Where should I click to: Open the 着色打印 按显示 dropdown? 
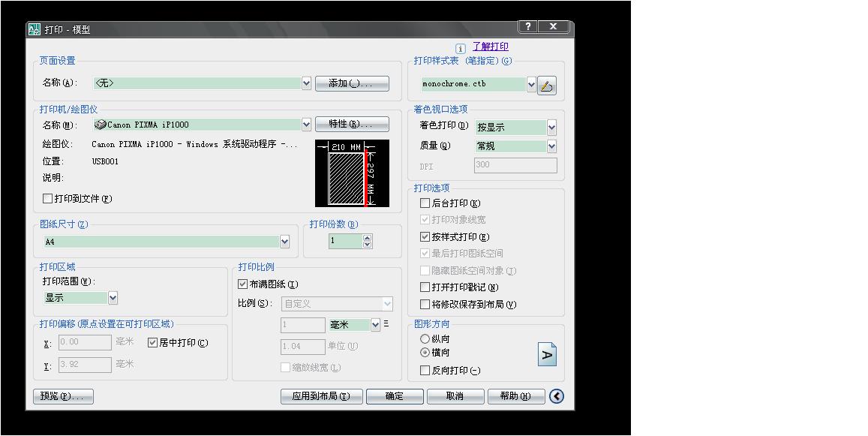pyautogui.click(x=552, y=128)
